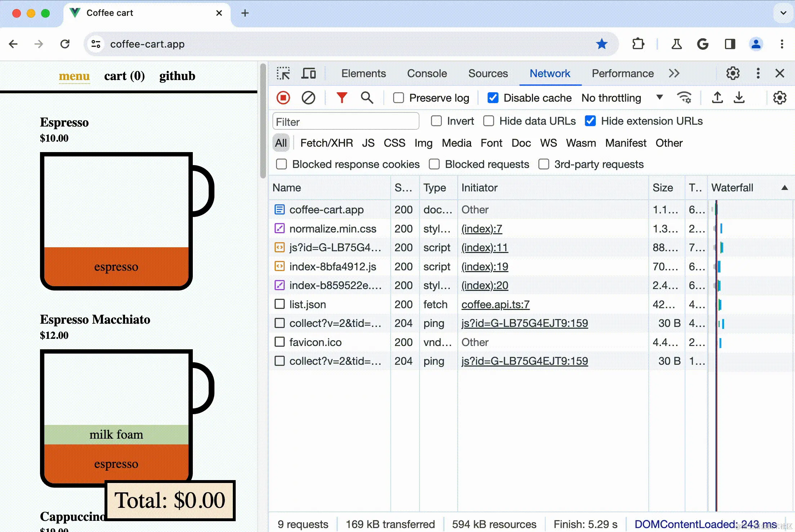Viewport: 795px width, 532px height.
Task: Toggle Waterfall column sort arrow
Action: 784,188
